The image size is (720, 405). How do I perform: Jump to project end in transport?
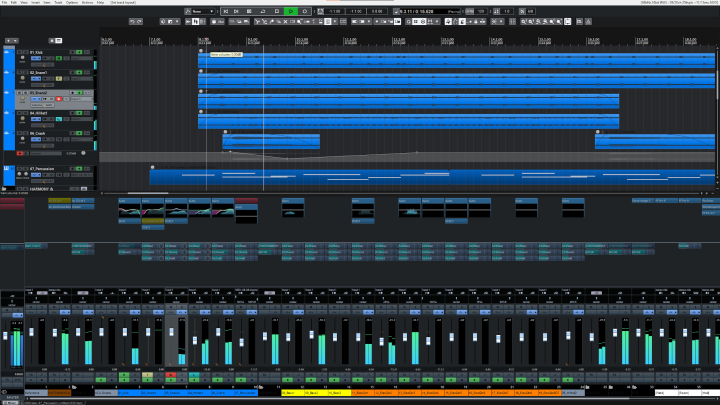(x=236, y=11)
